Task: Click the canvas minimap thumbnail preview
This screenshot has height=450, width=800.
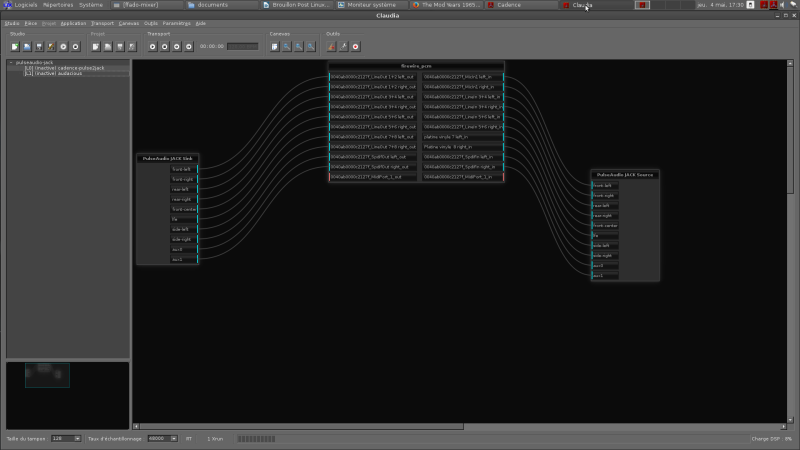Action: coord(47,375)
